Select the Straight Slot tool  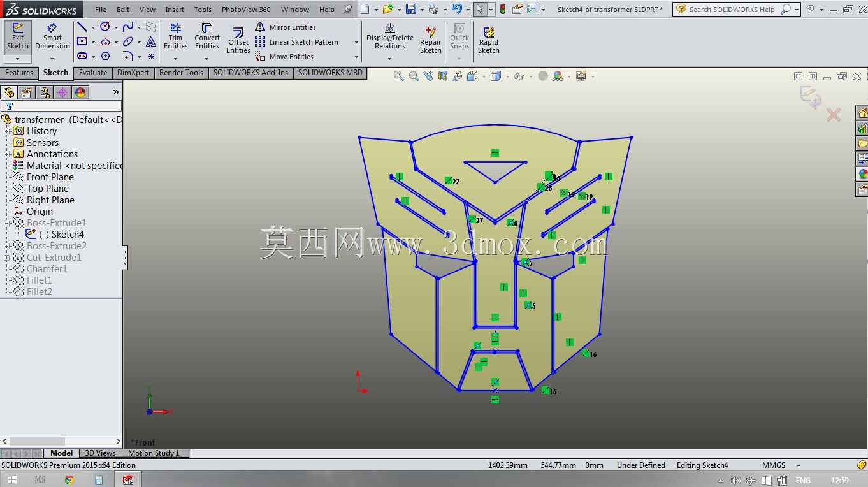pos(82,56)
